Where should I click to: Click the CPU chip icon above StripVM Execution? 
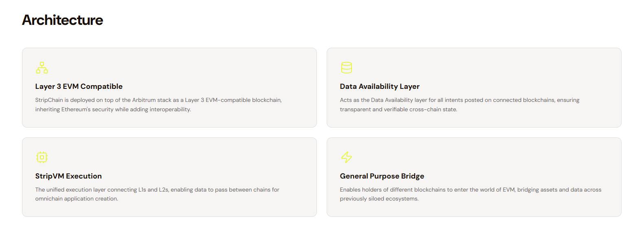click(42, 157)
